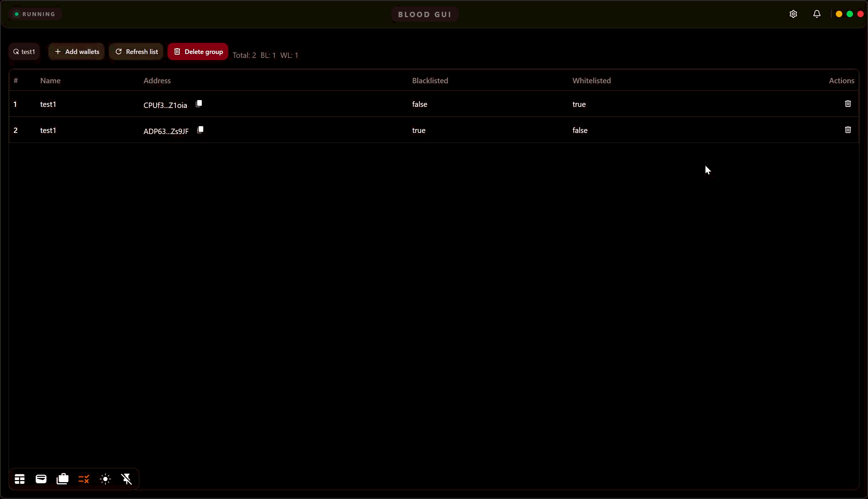The image size is (868, 499).
Task: Delete wallet row 1 with trash icon
Action: (x=848, y=104)
